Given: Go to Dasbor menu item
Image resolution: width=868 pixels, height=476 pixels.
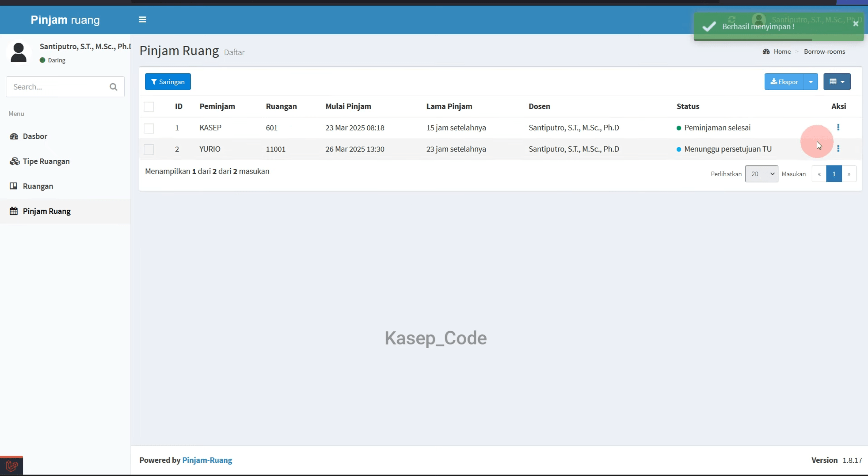Looking at the screenshot, I should click(35, 136).
